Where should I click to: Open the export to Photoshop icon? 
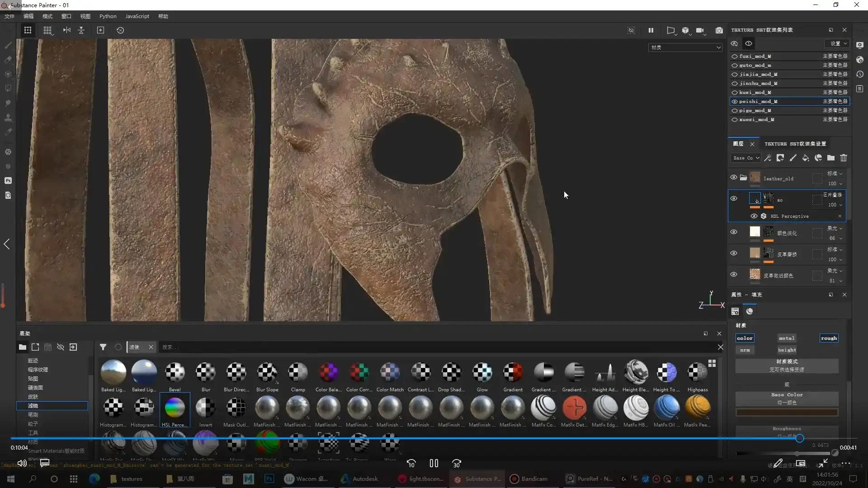click(x=8, y=180)
